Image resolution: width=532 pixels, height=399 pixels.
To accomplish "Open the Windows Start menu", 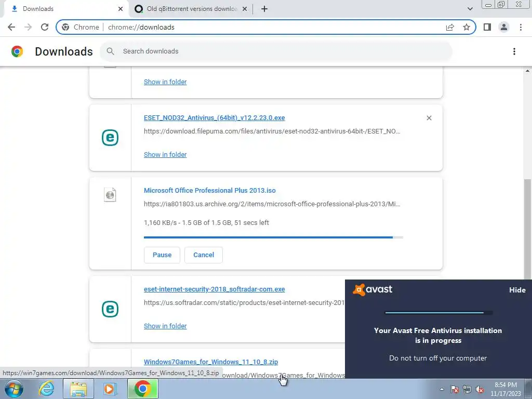I will pos(14,389).
